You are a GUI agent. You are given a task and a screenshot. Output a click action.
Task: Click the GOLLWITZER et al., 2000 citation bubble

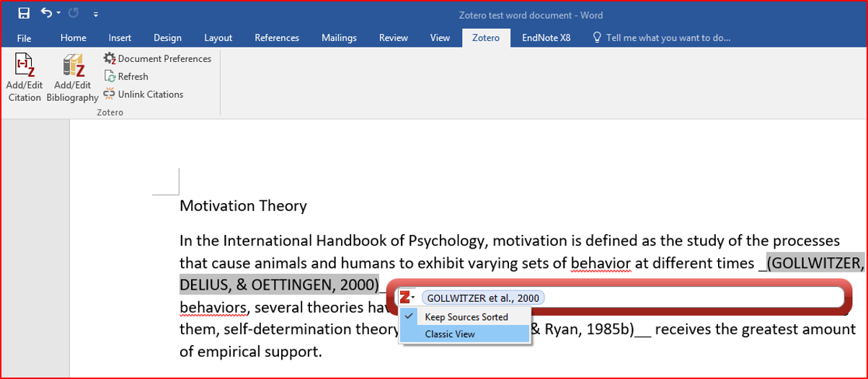tap(482, 298)
